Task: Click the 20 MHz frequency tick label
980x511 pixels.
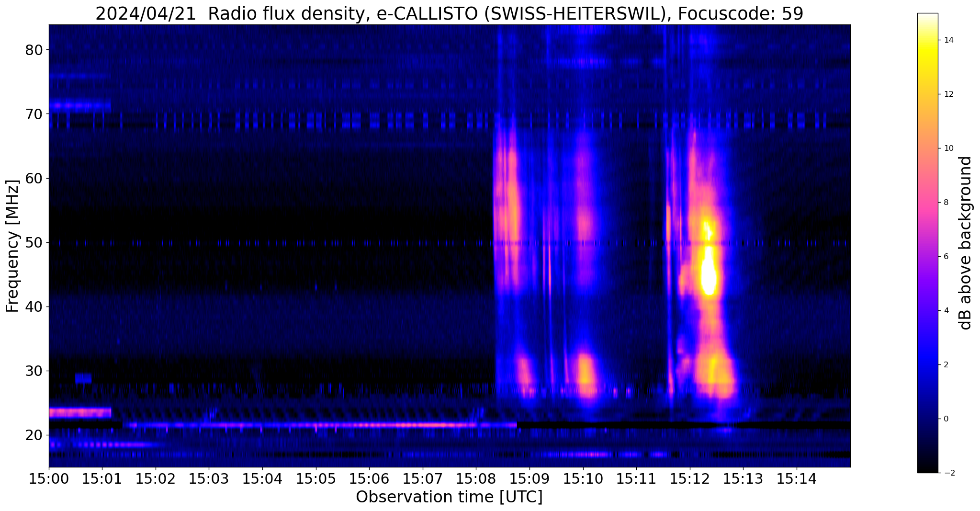Action: tap(33, 435)
